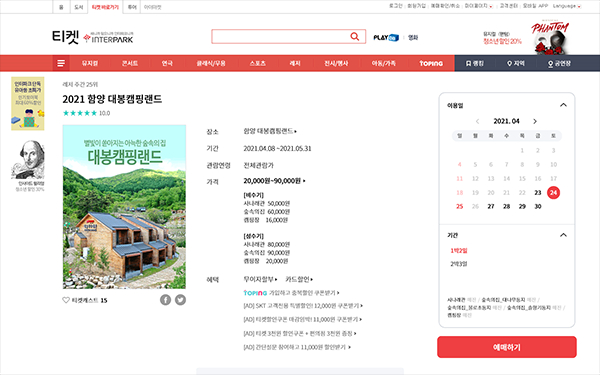Click the 고객센터 link
The width and height of the screenshot is (600, 375).
point(509,6)
